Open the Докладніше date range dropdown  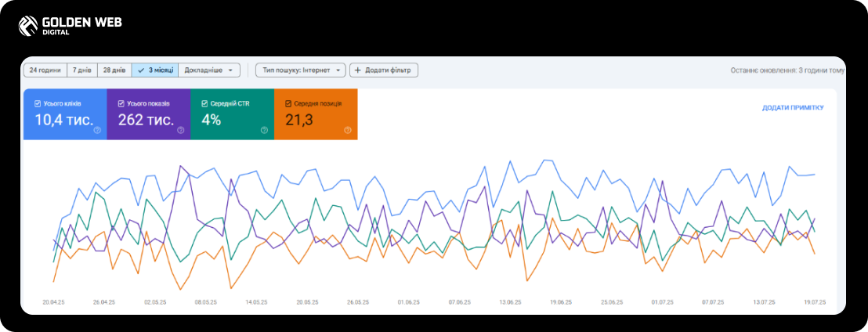[x=209, y=70]
